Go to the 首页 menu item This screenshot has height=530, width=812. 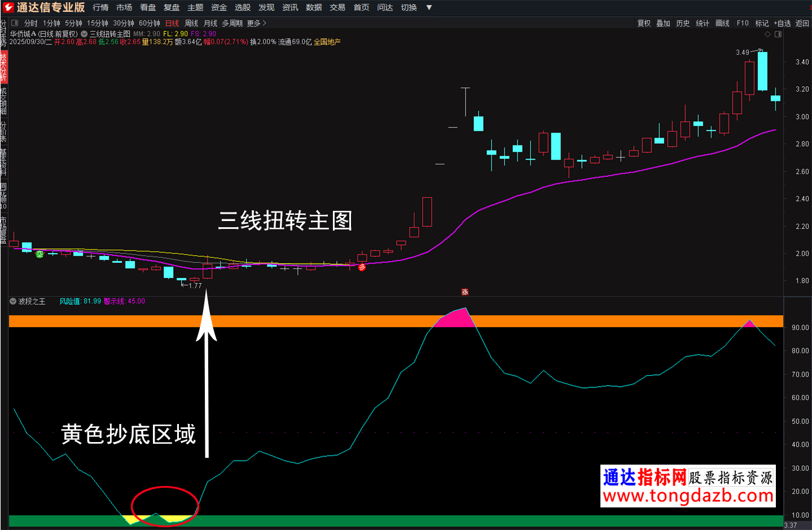361,7
